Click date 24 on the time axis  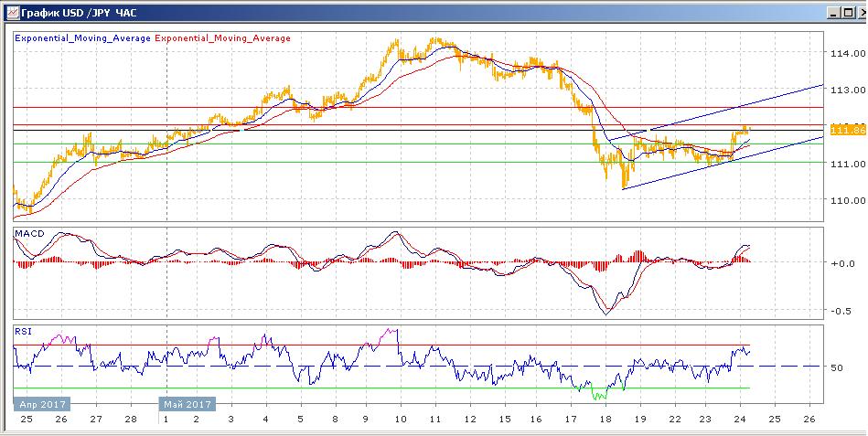coord(739,420)
